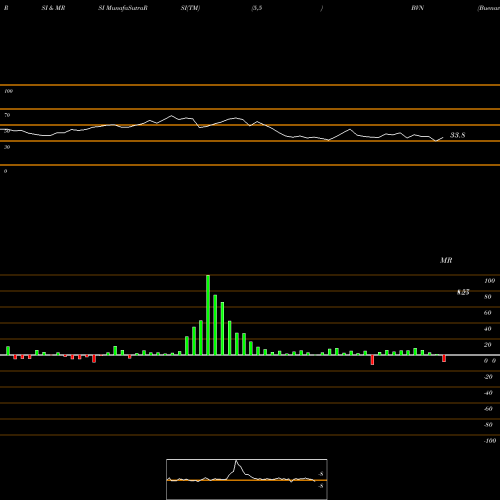Click the MR right-axis label 40
The height and width of the screenshot is (500, 500).
click(488, 329)
